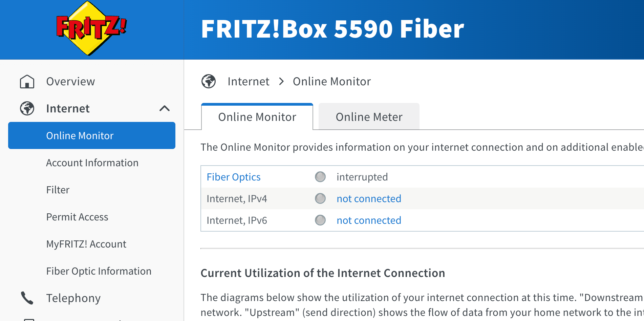Click the IPv6 status indicator dot

click(320, 220)
